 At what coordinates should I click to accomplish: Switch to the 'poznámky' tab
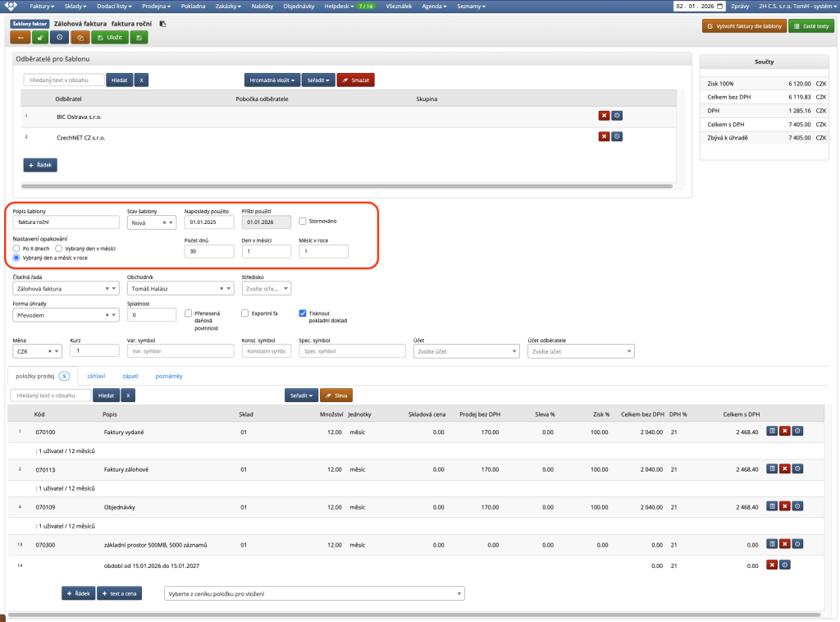168,376
